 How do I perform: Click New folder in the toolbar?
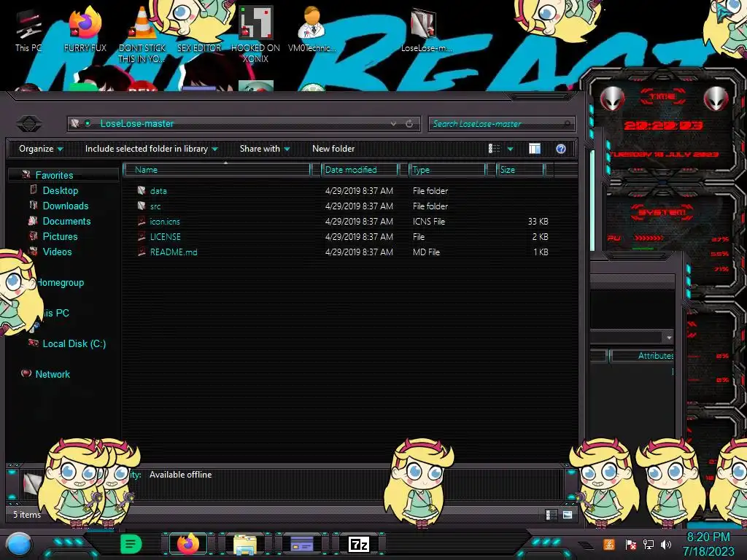(333, 149)
